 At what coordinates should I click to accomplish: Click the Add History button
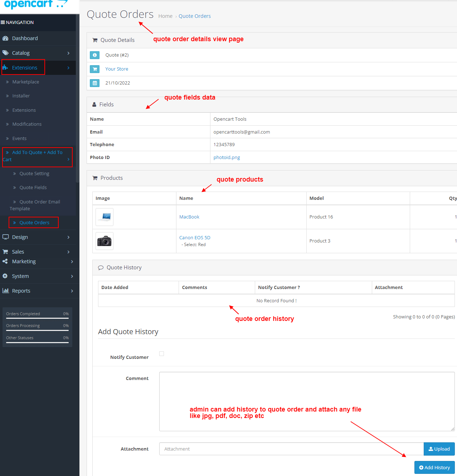point(434,468)
